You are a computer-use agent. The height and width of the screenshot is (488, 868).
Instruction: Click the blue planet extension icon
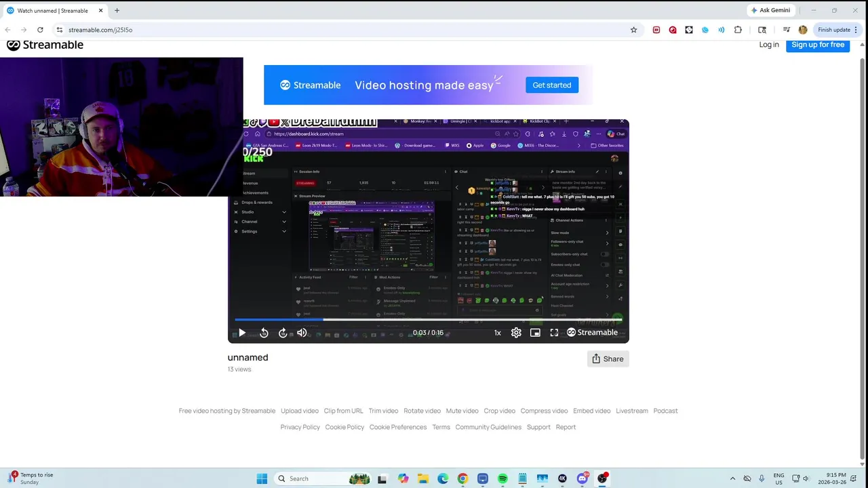pyautogui.click(x=705, y=30)
